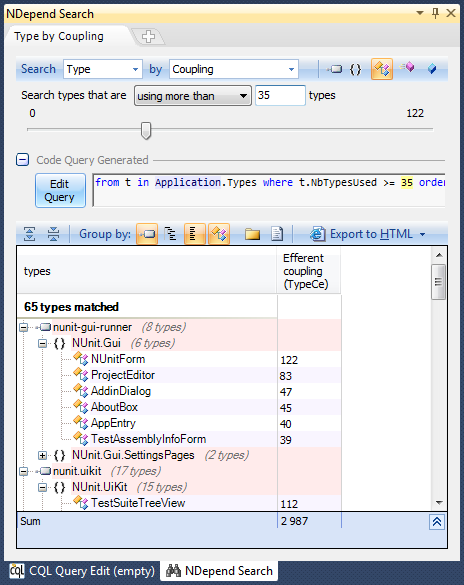
Task: Click yellow folder grouping icon
Action: click(253, 234)
